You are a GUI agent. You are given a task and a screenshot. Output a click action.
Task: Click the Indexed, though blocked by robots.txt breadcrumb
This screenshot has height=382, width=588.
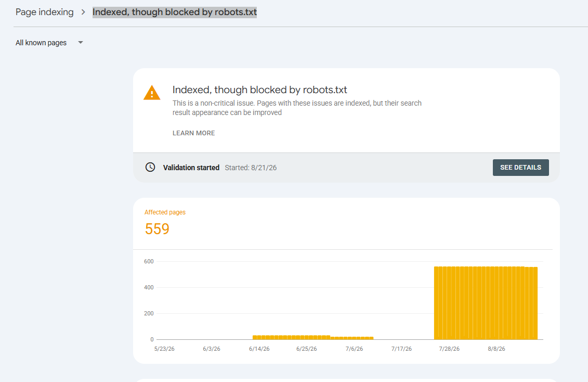coord(175,12)
